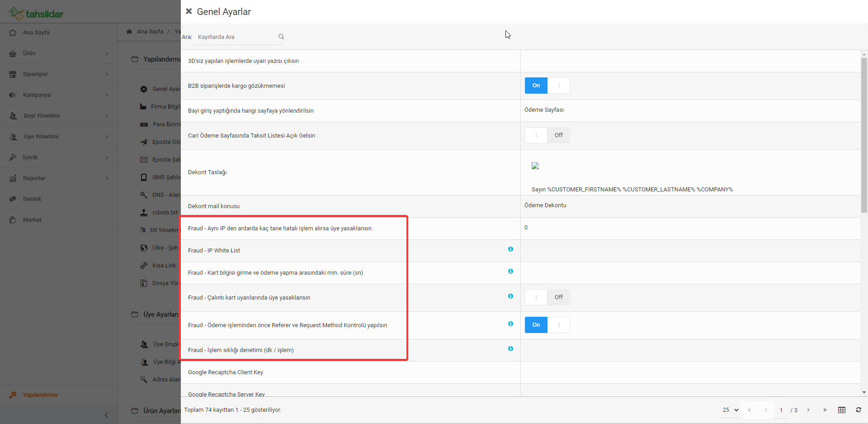This screenshot has height=424, width=868.
Task: Expand the Bayi Yönetimi sidebar menu
Action: (x=59, y=116)
